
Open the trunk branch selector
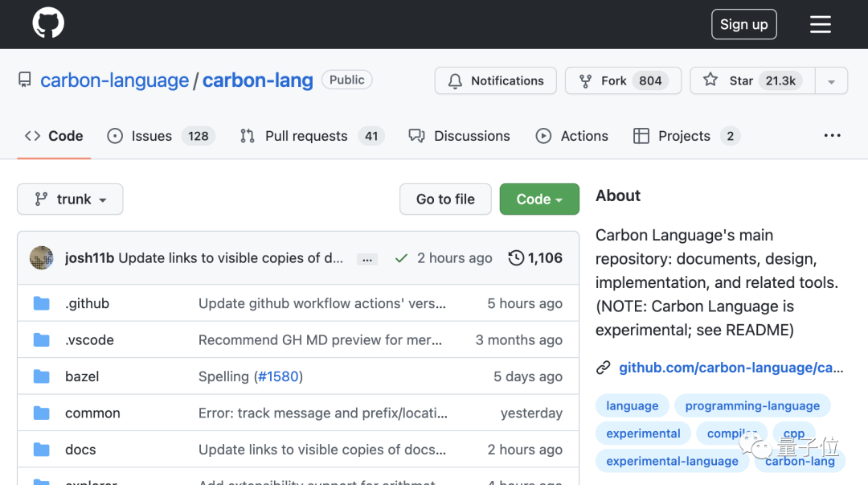[x=70, y=199]
